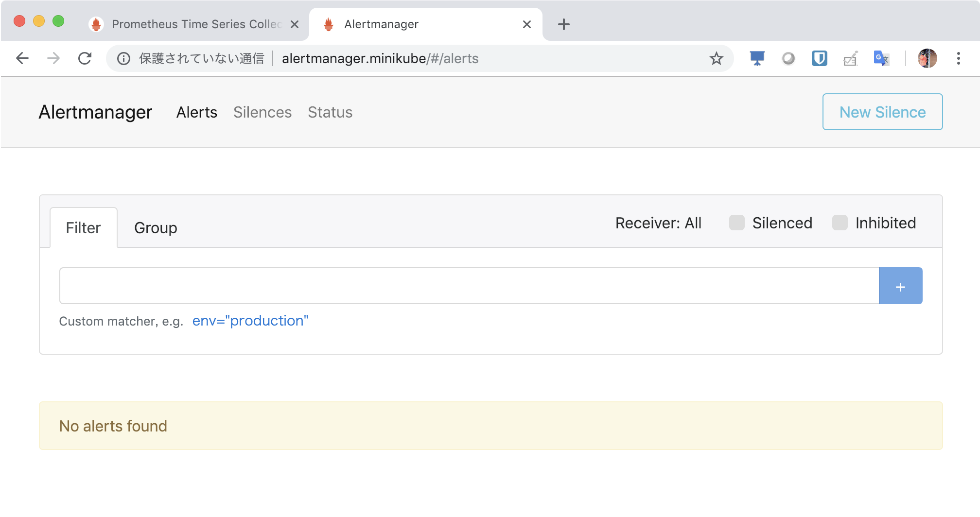Image resolution: width=980 pixels, height=517 pixels.
Task: Open the site information icon in address bar
Action: [x=124, y=59]
